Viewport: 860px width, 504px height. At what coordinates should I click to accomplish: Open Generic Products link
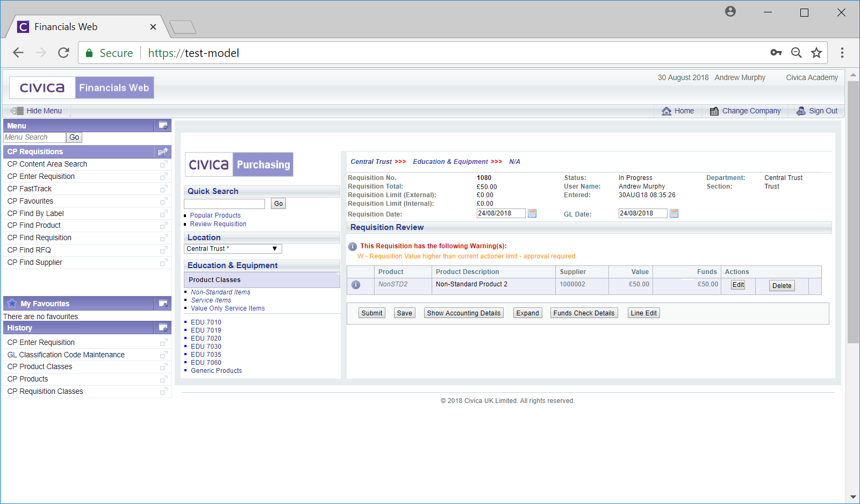tap(216, 371)
